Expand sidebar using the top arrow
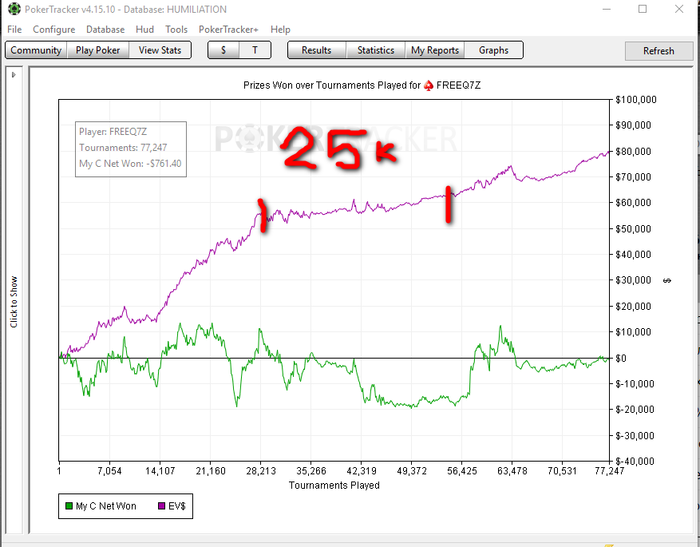The image size is (700, 547). tap(13, 75)
